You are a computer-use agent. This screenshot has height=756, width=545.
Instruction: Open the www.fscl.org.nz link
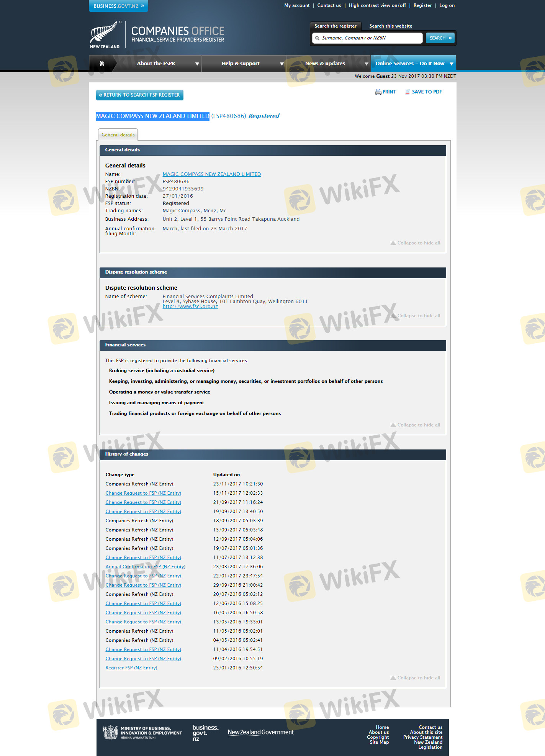coord(190,307)
